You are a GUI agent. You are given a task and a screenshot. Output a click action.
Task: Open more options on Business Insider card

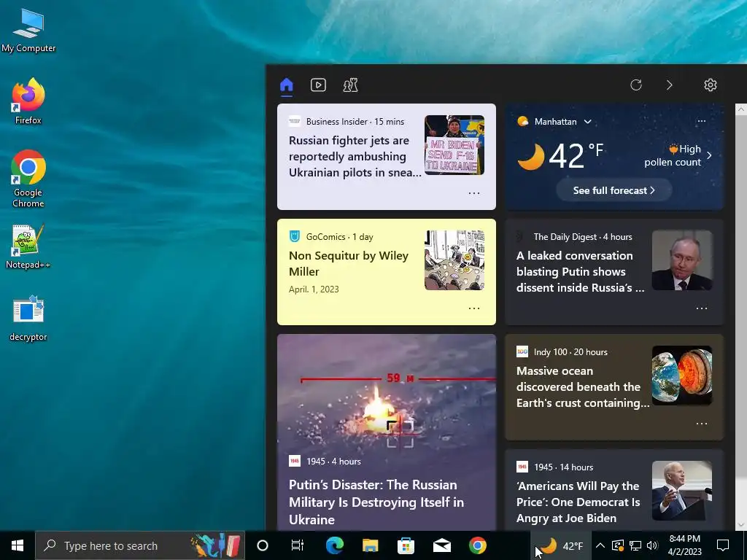coord(474,192)
